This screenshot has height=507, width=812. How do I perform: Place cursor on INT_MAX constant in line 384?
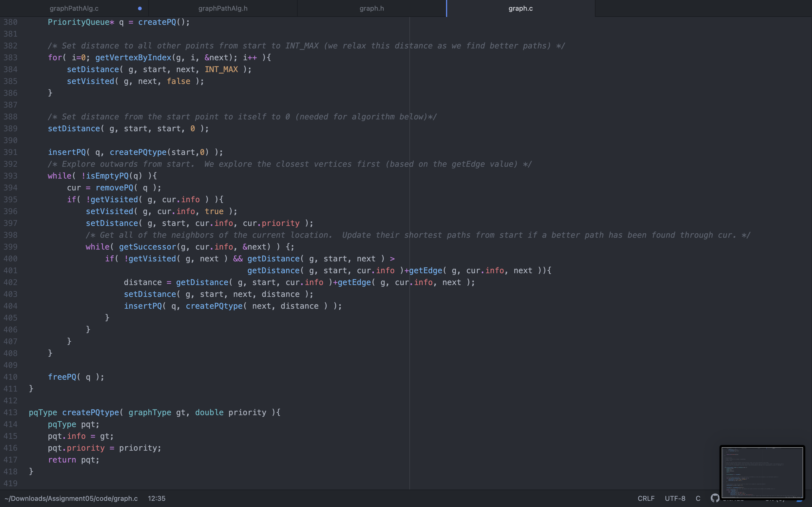click(x=221, y=69)
